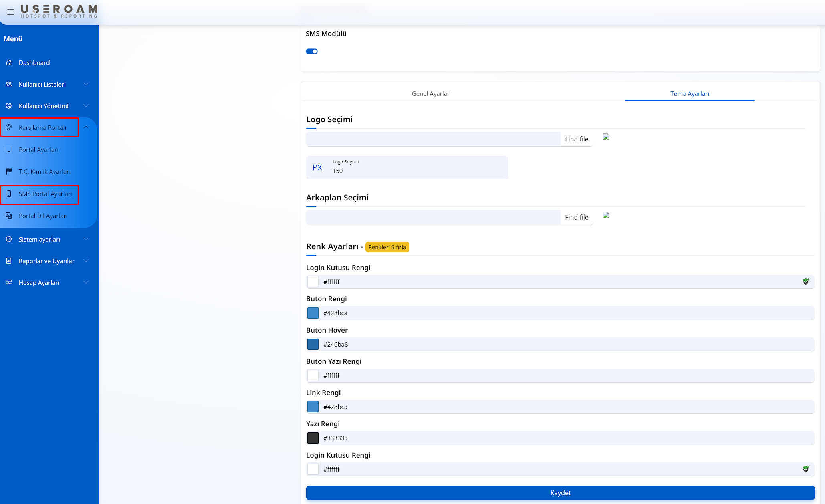Expand the Kullanıcı Listeleri submenu chevron
The image size is (825, 504).
coord(86,84)
